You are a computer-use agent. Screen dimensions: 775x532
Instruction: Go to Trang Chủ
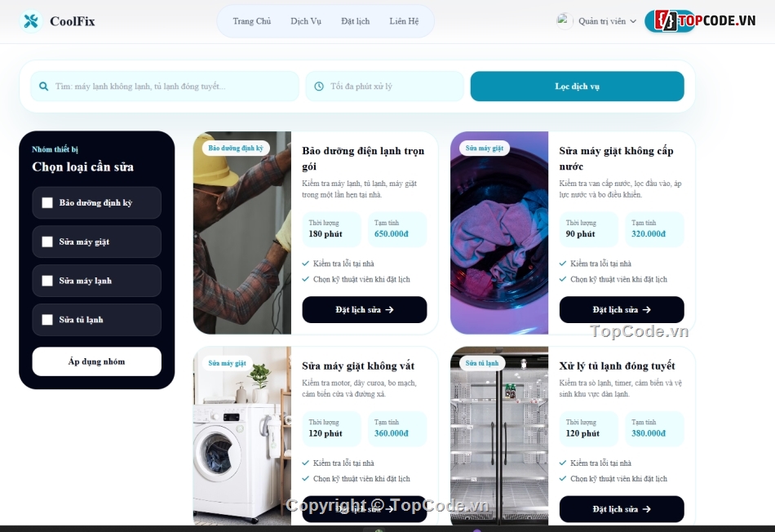point(251,21)
